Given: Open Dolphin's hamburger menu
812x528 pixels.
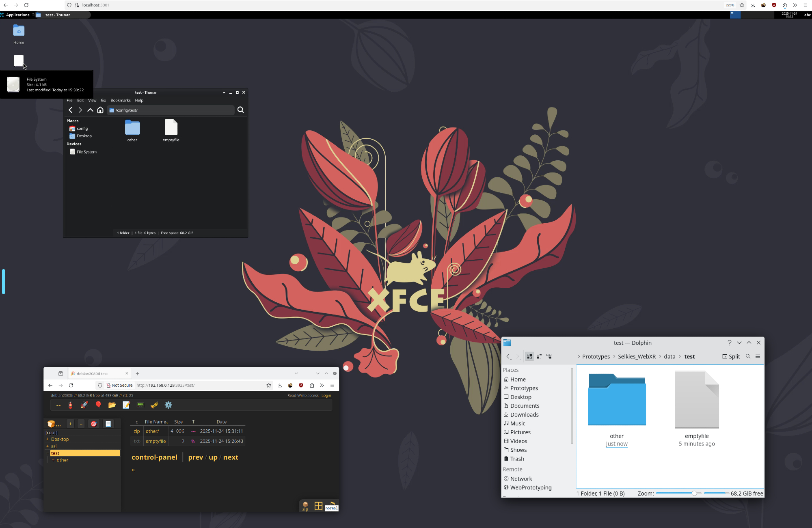Looking at the screenshot, I should pos(758,356).
